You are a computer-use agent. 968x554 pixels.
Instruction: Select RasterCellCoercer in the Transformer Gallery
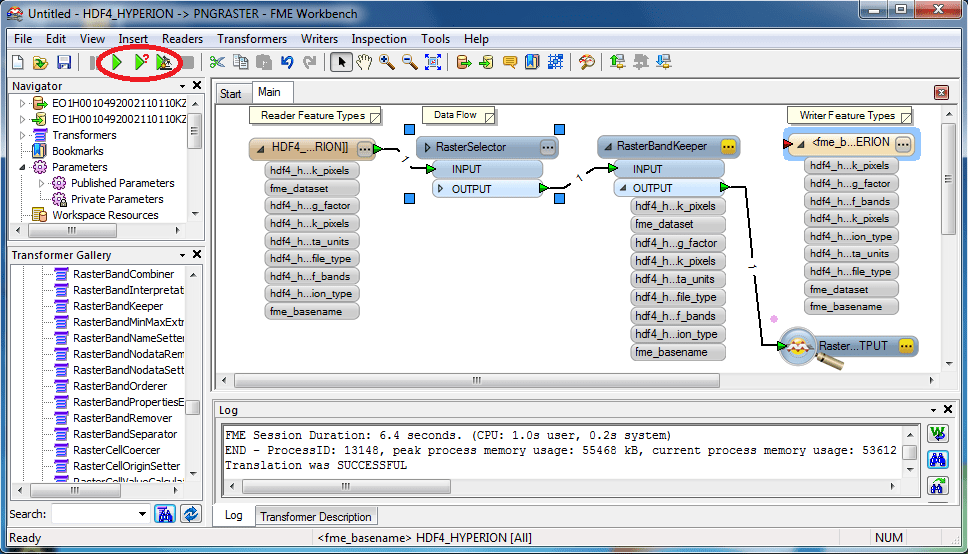[x=116, y=450]
